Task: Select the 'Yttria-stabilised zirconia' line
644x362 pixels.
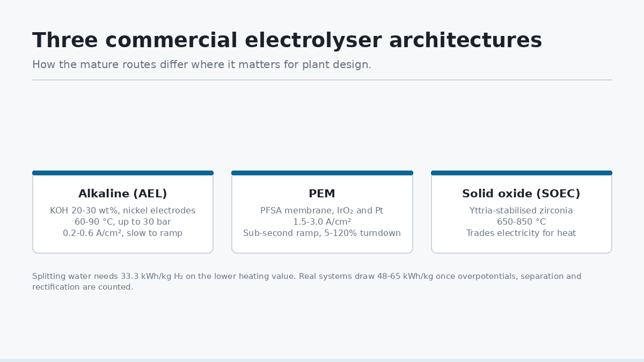Action: click(521, 211)
